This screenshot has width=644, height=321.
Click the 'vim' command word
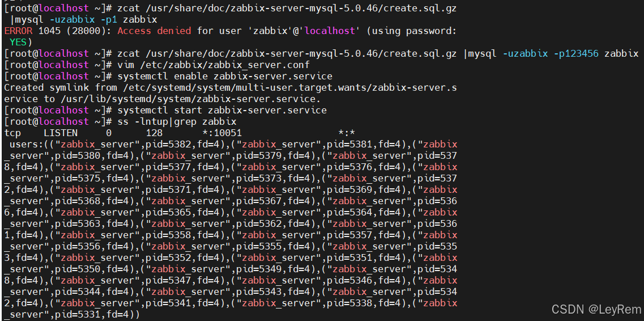[126, 65]
